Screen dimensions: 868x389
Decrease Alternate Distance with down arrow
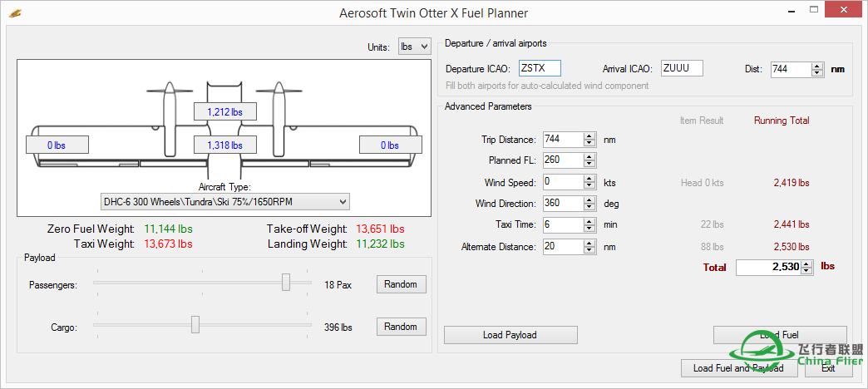click(x=589, y=250)
